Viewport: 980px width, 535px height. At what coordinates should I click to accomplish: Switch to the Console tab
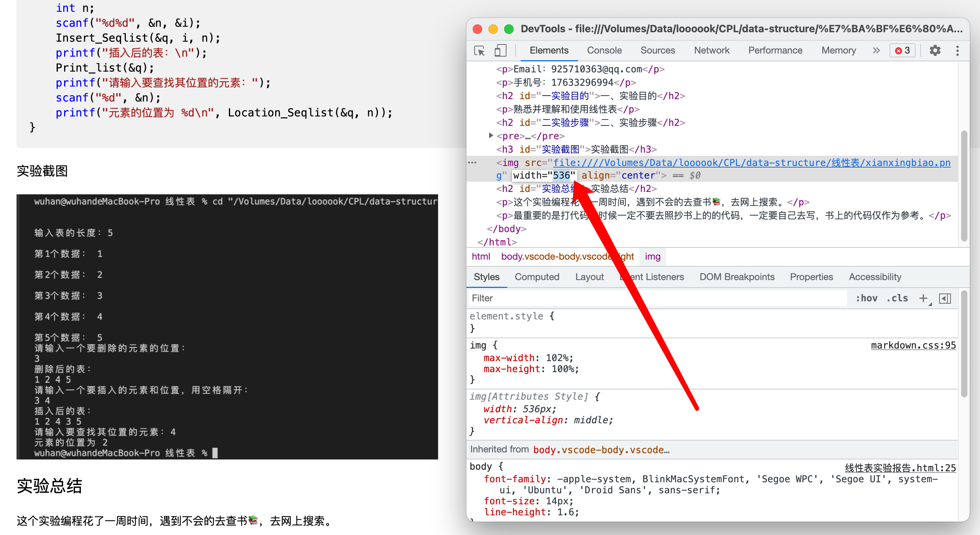(604, 51)
